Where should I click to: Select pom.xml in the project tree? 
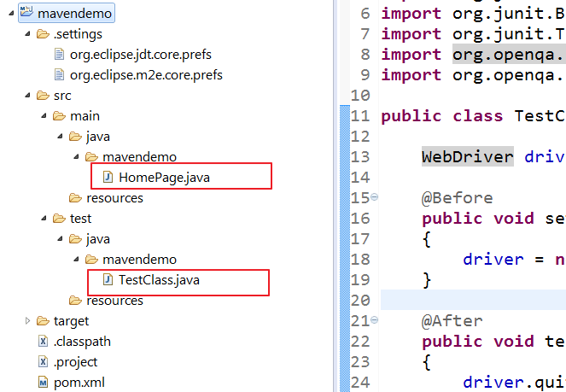click(x=79, y=383)
